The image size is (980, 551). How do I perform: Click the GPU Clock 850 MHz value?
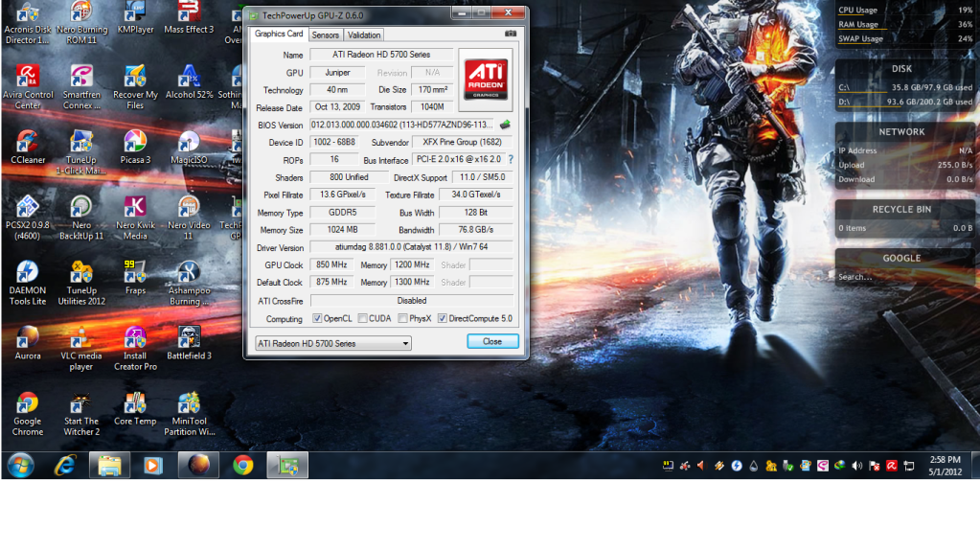coord(331,264)
